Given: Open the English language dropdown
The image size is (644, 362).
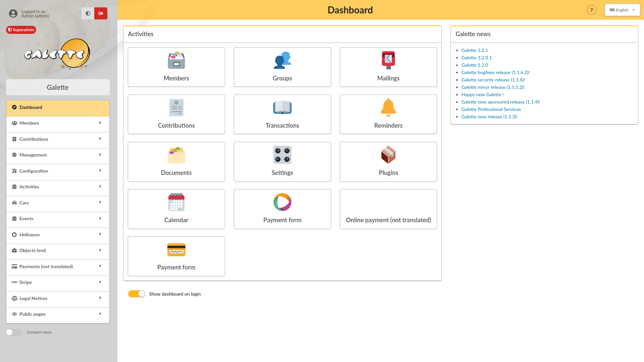Looking at the screenshot, I should (x=622, y=10).
